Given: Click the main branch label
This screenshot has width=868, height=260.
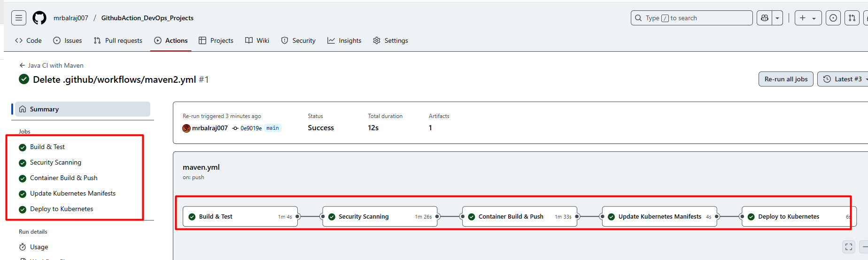Looking at the screenshot, I should coord(272,128).
